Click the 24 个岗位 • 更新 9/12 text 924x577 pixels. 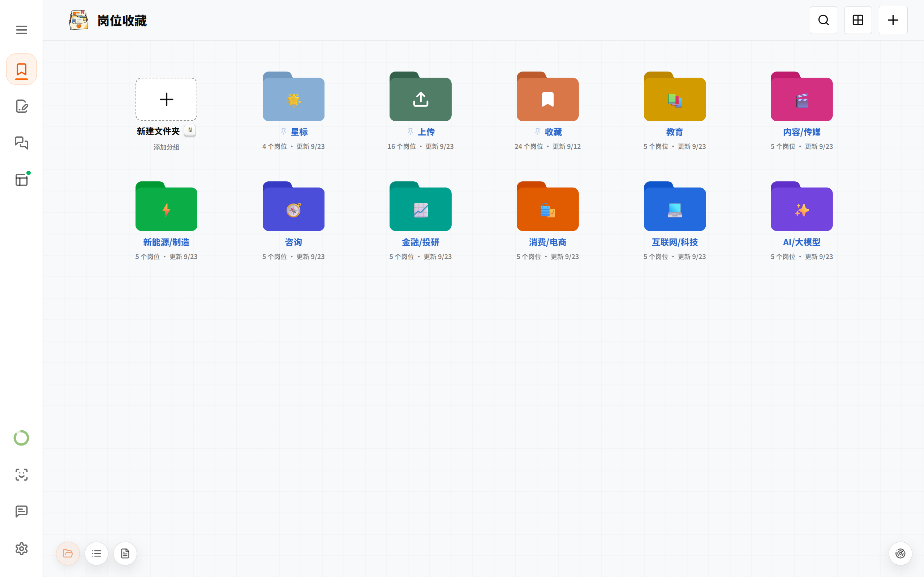[x=548, y=147]
